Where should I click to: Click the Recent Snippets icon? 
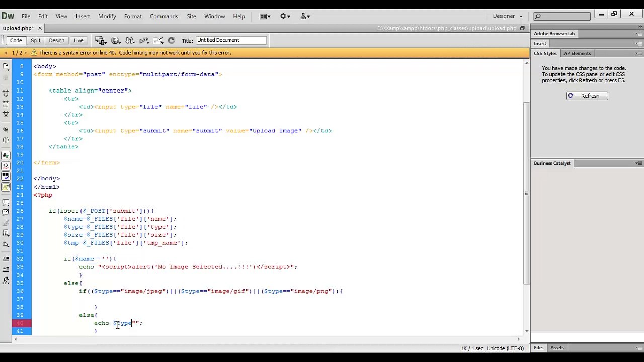(6, 233)
